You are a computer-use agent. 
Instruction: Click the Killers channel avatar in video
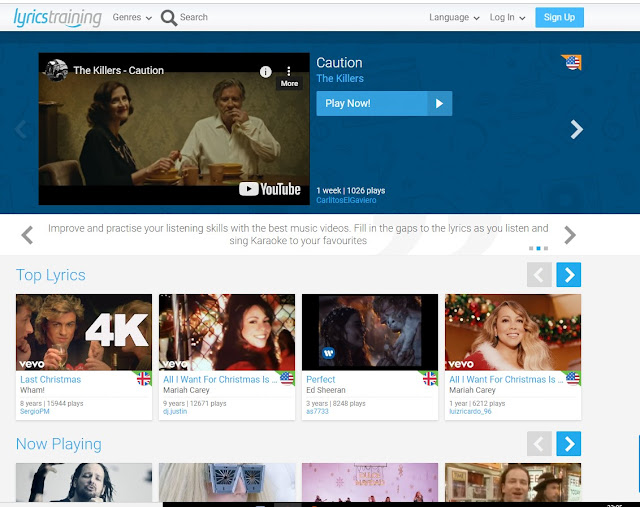tap(56, 70)
